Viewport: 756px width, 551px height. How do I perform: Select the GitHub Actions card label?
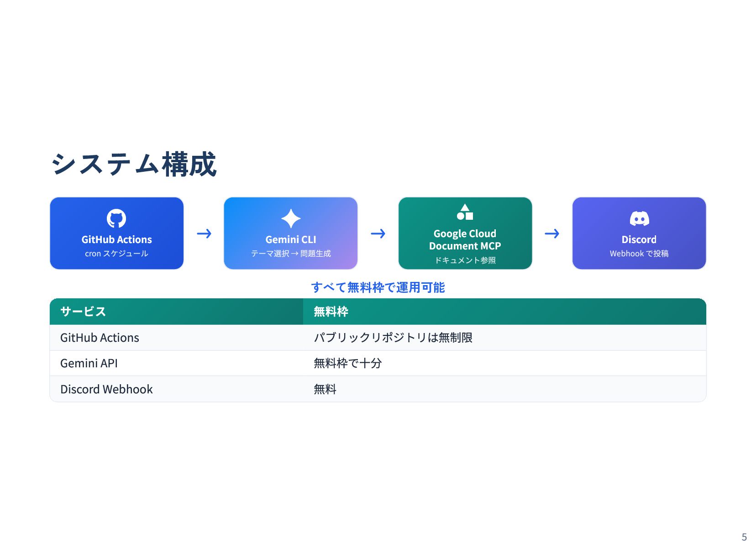(x=116, y=239)
